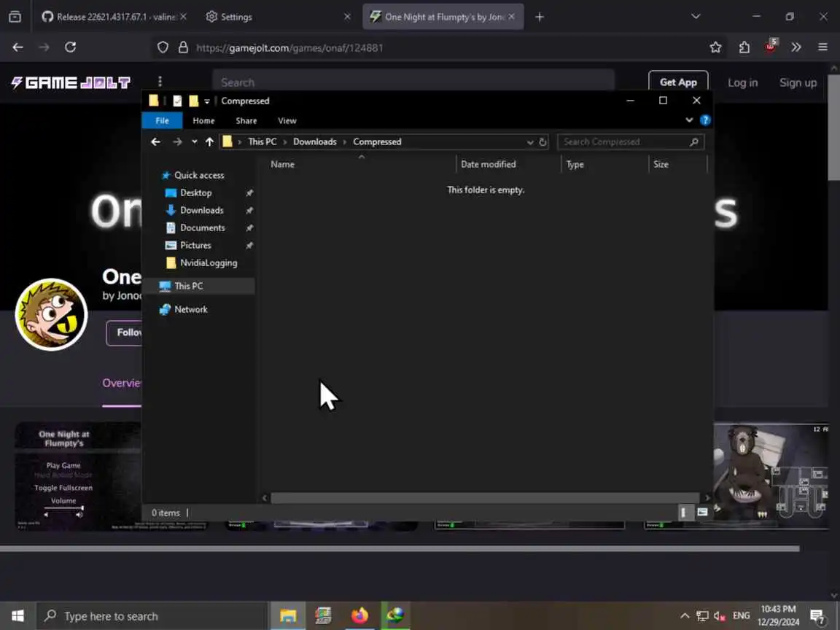Open the View ribbon tab
840x630 pixels.
click(x=287, y=120)
